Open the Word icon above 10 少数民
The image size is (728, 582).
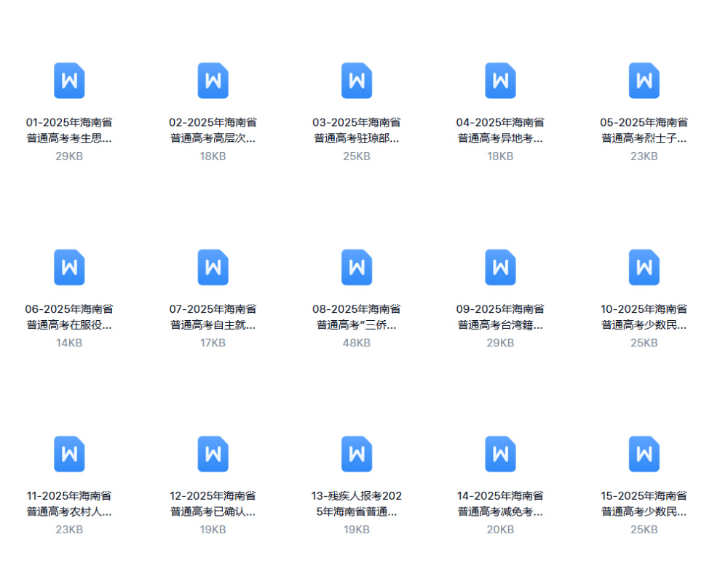(x=644, y=267)
